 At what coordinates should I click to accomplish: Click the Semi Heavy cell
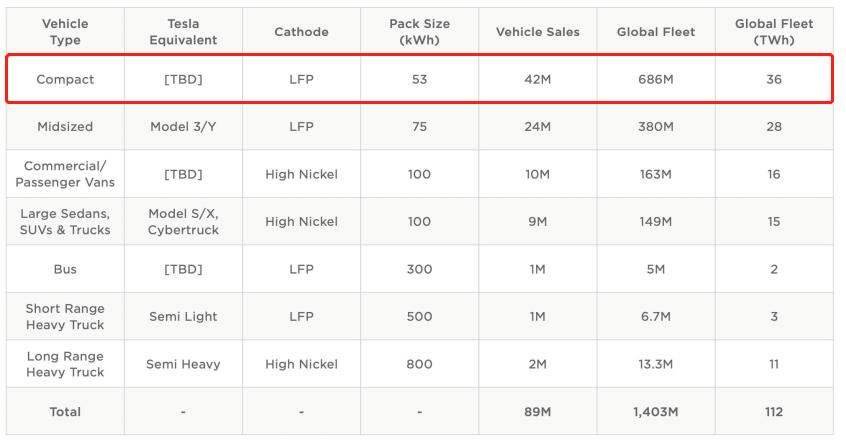point(183,364)
